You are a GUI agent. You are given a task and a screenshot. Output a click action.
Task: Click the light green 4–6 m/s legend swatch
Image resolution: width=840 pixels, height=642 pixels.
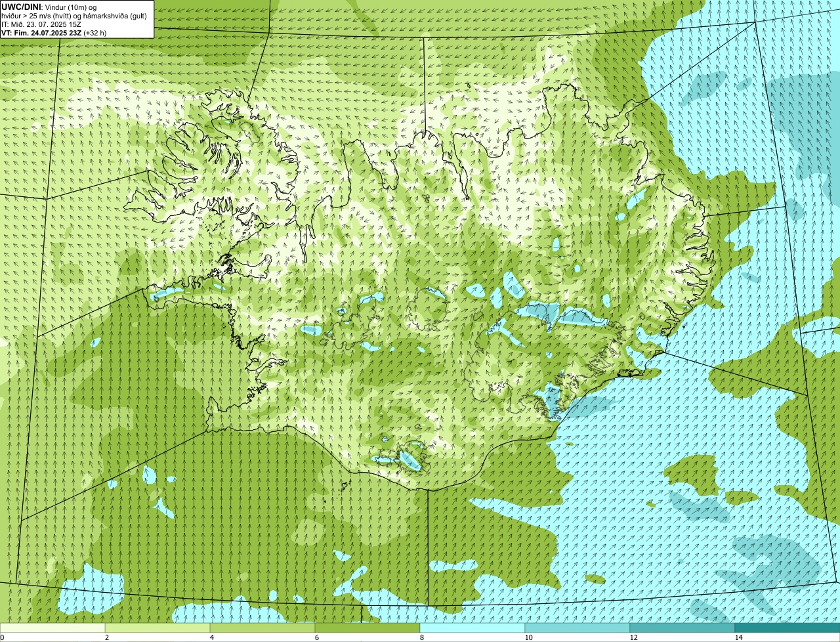click(x=262, y=628)
